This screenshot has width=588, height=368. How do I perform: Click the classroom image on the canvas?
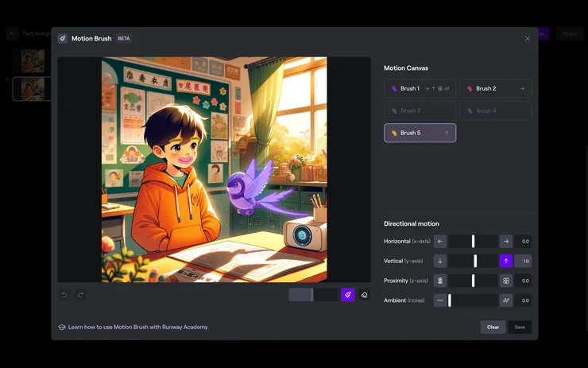point(214,169)
